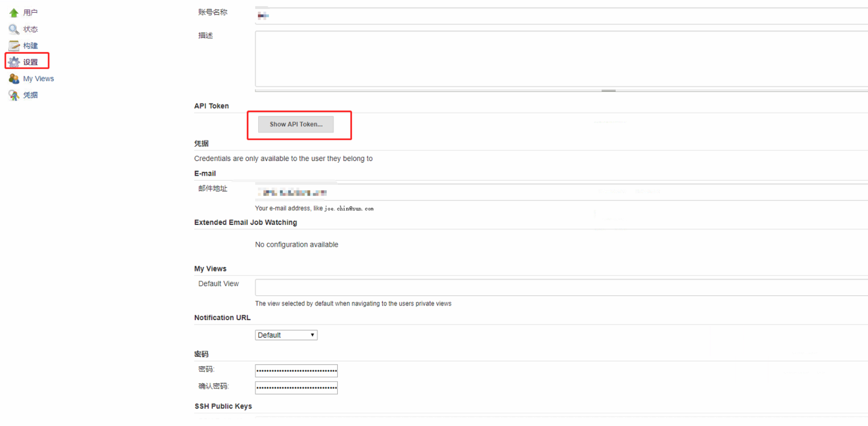
Task: Open the 状态 sidebar link
Action: (30, 29)
